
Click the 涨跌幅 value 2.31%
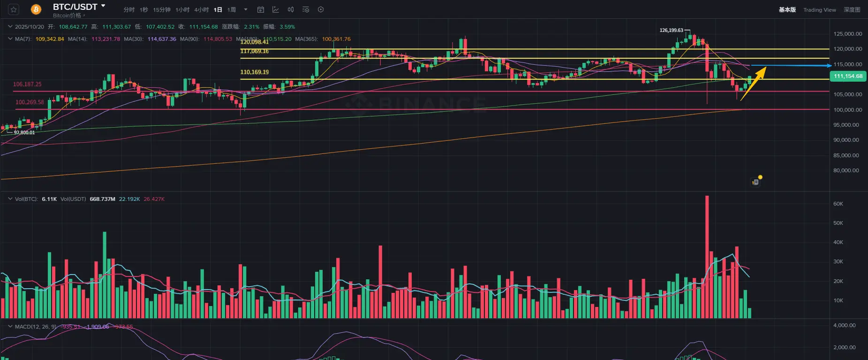251,27
